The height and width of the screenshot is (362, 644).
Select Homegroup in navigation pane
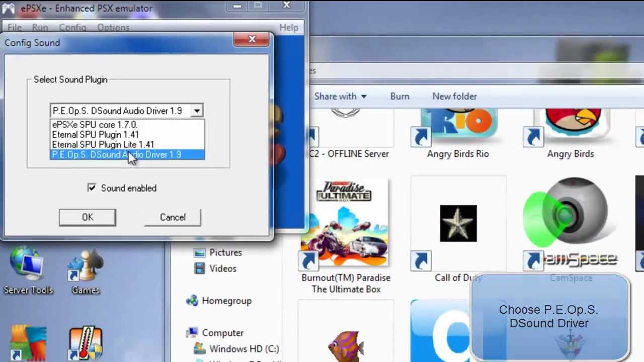(x=219, y=301)
